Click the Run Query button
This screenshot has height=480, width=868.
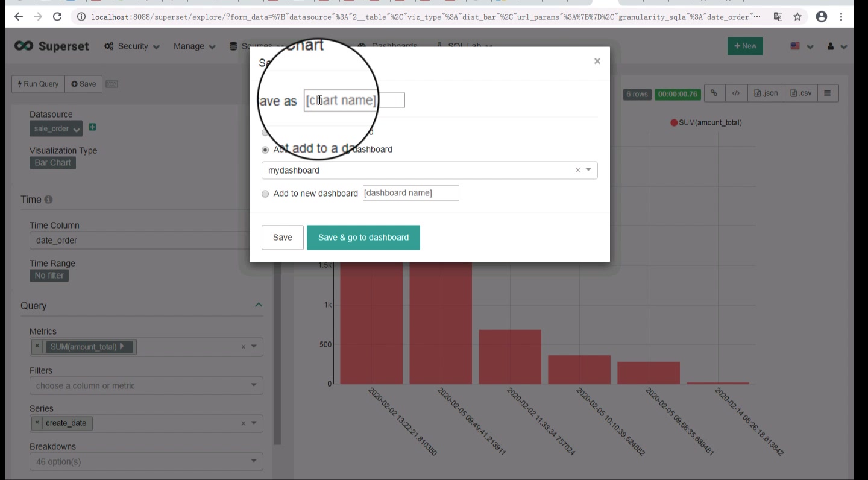37,84
